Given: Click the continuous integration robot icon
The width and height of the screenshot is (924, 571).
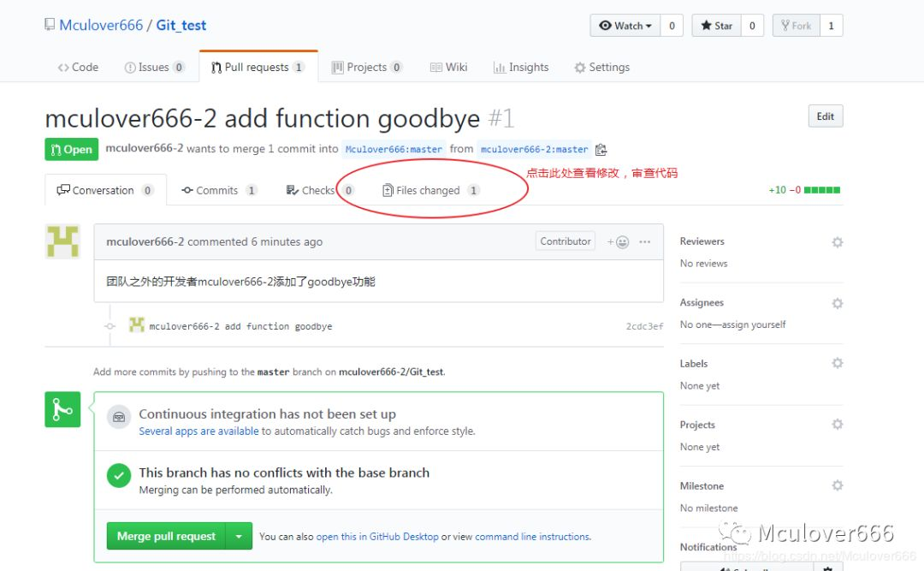Looking at the screenshot, I should pyautogui.click(x=118, y=417).
